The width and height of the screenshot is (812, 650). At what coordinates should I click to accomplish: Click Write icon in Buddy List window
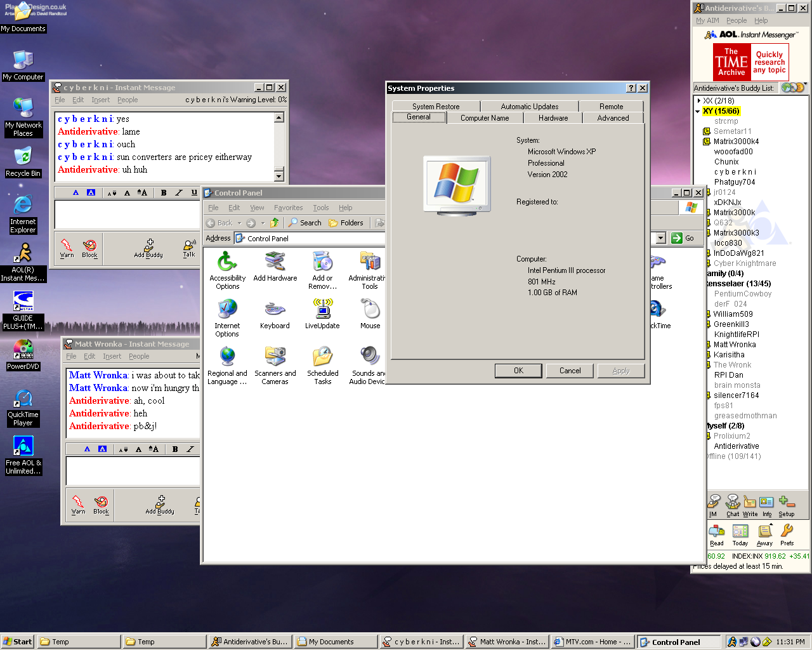tap(750, 506)
